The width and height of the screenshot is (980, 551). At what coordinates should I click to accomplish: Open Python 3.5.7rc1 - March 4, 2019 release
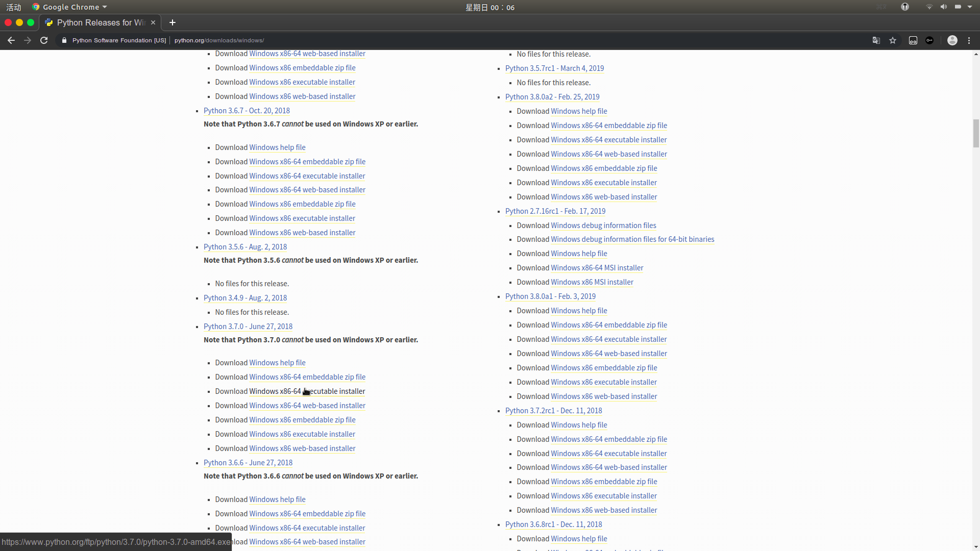554,68
